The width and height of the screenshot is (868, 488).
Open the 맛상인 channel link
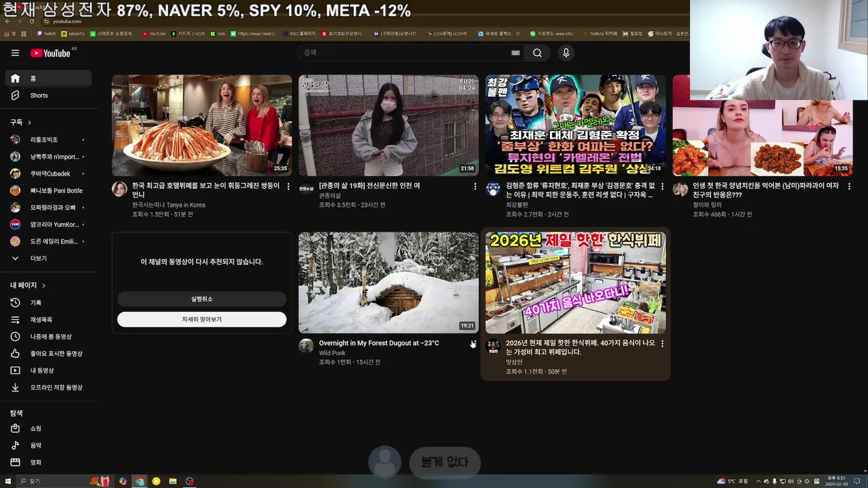(x=514, y=362)
